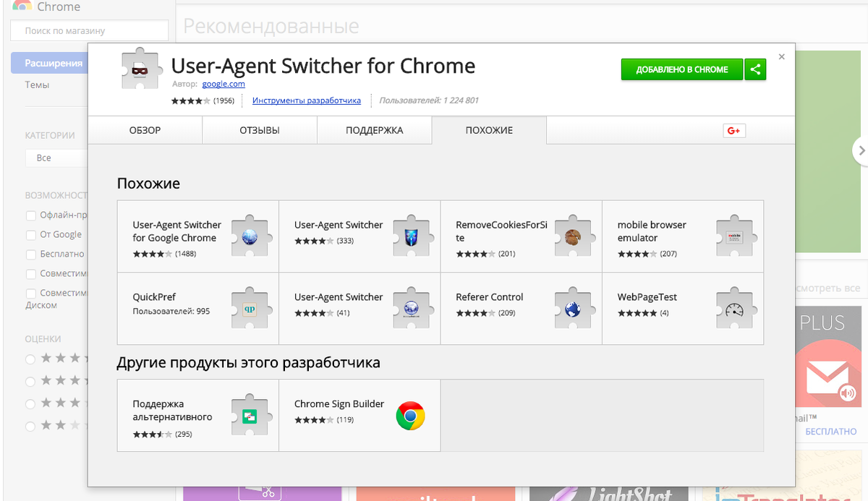Image resolution: width=868 pixels, height=501 pixels.
Task: Select the third star rating radio button
Action: point(30,403)
